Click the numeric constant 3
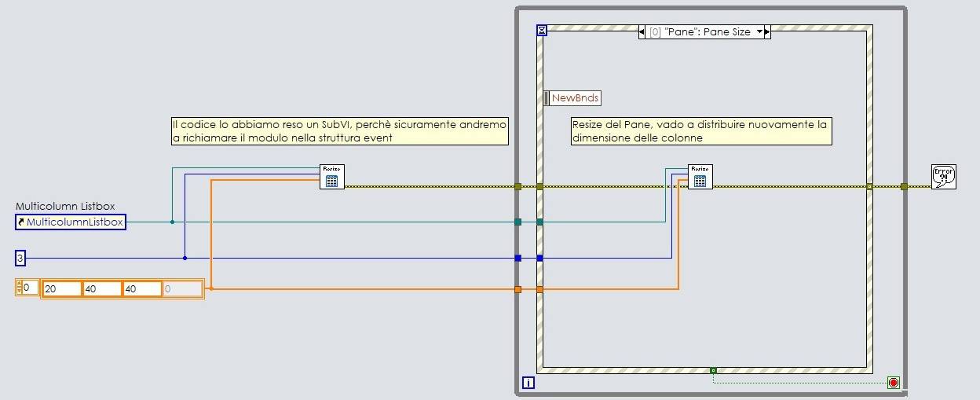980x400 pixels. point(20,257)
